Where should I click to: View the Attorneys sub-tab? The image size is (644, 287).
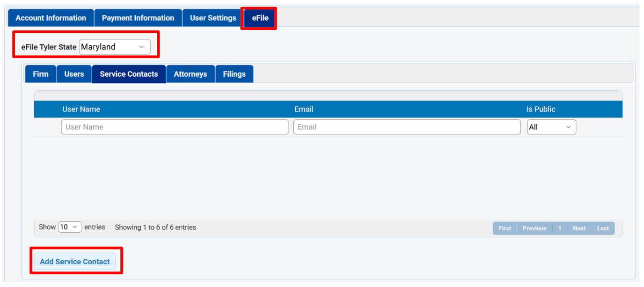point(190,74)
